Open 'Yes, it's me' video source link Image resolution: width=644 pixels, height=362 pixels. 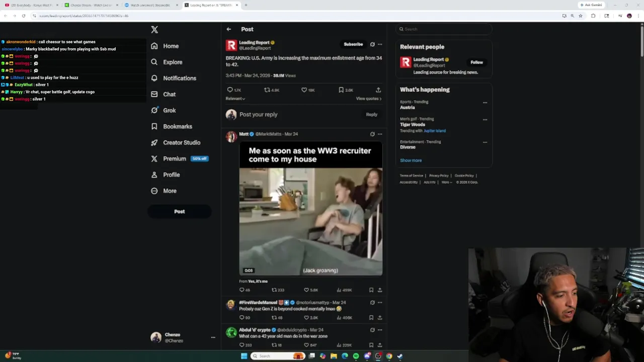point(258,282)
